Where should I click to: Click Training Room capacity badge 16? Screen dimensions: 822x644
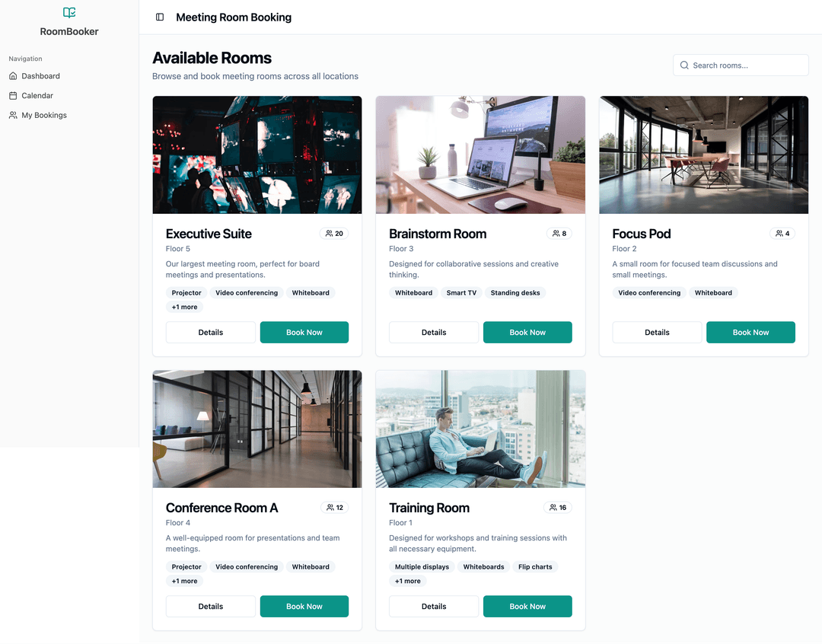pos(558,507)
